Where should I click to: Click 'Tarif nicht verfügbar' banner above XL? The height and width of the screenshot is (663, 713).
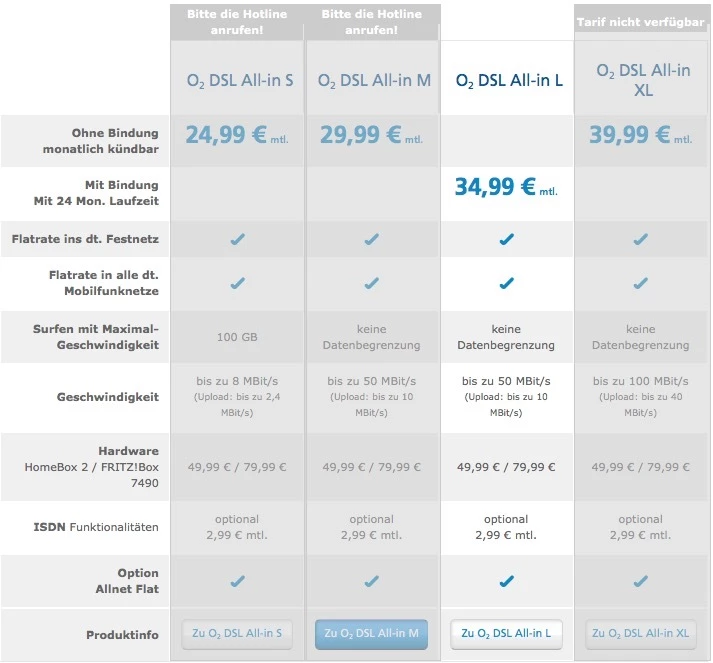pos(640,21)
